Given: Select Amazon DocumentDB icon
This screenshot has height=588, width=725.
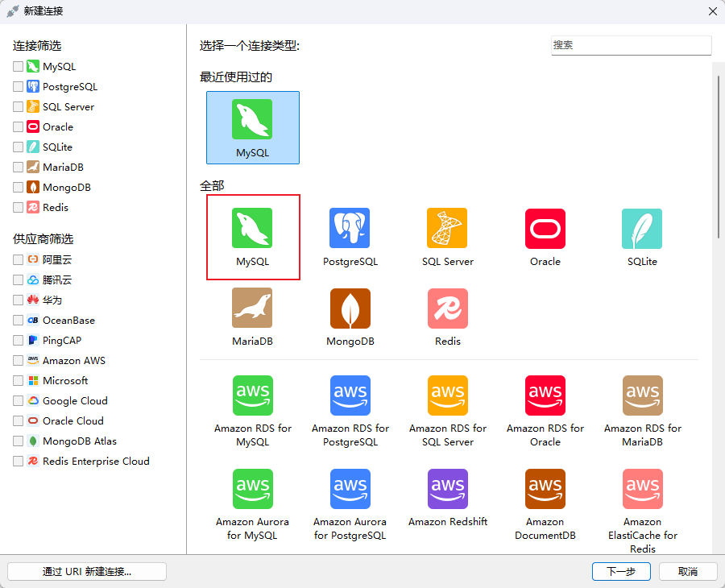Looking at the screenshot, I should [x=545, y=489].
